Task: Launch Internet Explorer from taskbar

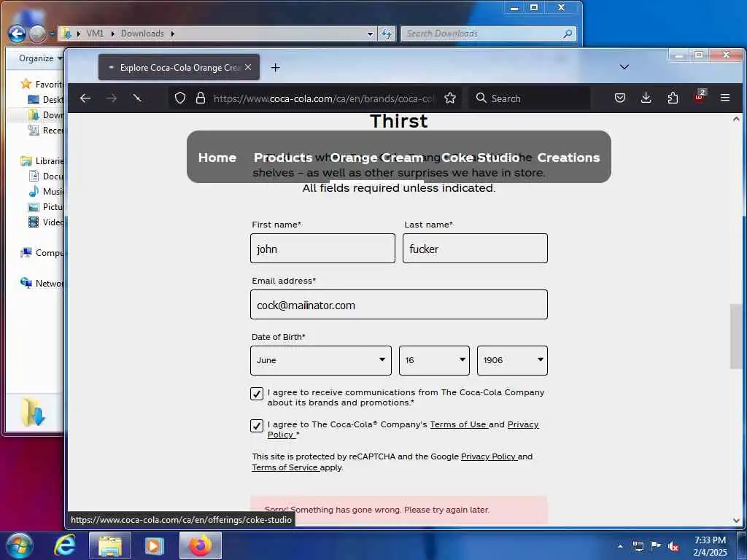Action: click(x=64, y=545)
